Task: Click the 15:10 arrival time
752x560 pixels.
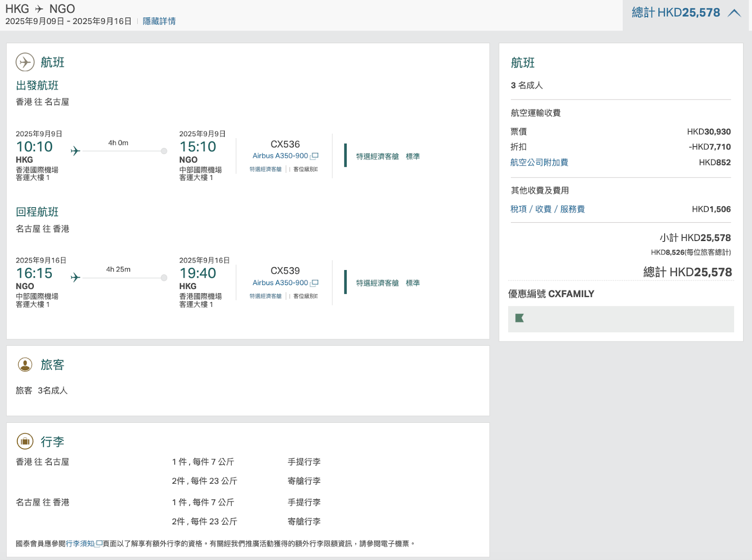Action: pos(197,147)
